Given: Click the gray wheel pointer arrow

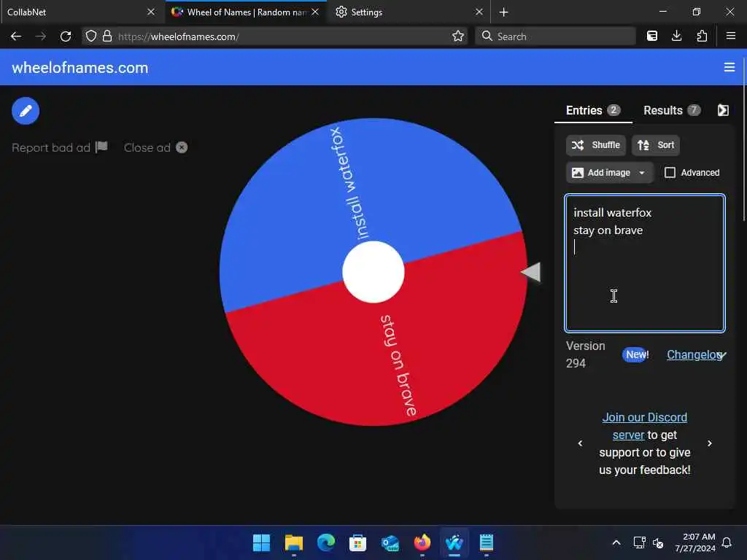Looking at the screenshot, I should coord(531,272).
